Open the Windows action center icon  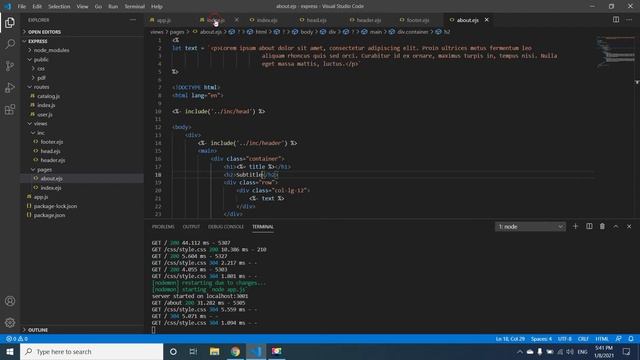[627, 351]
